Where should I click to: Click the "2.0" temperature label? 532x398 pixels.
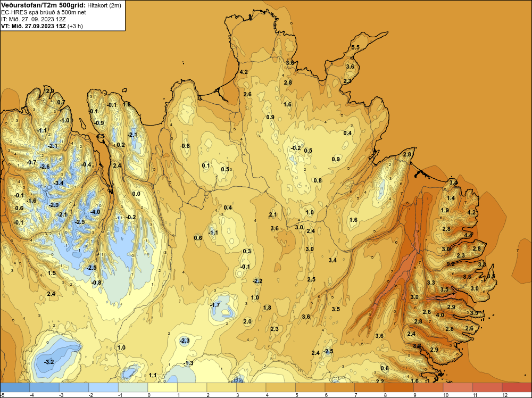pyautogui.click(x=247, y=322)
